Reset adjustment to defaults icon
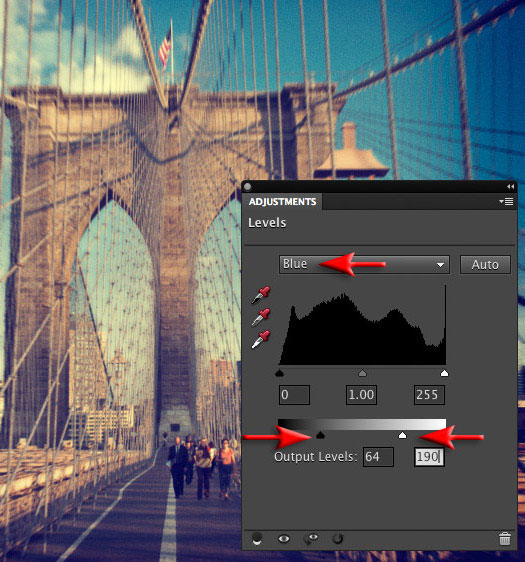This screenshot has height=562, width=525. tap(338, 538)
